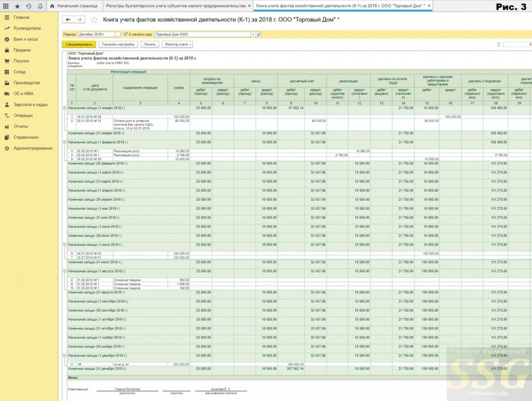Click the sum value field
Image resolution: width=532 pixels, height=401 pixels.
pyautogui.click(x=517, y=45)
